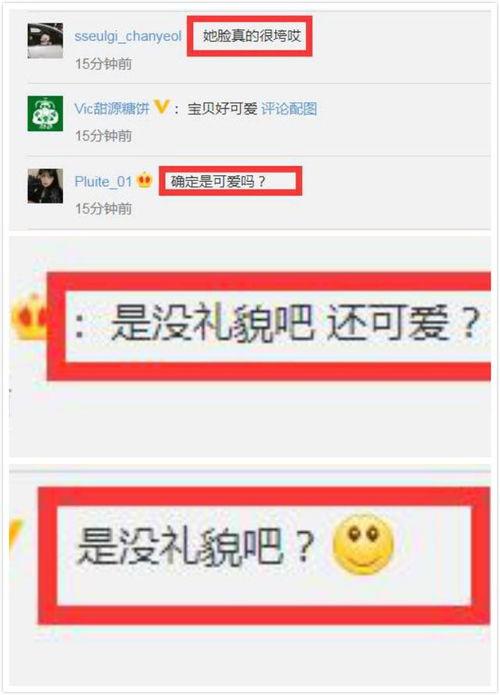Open the 评论配图 image link
The height and width of the screenshot is (695, 500).
289,109
